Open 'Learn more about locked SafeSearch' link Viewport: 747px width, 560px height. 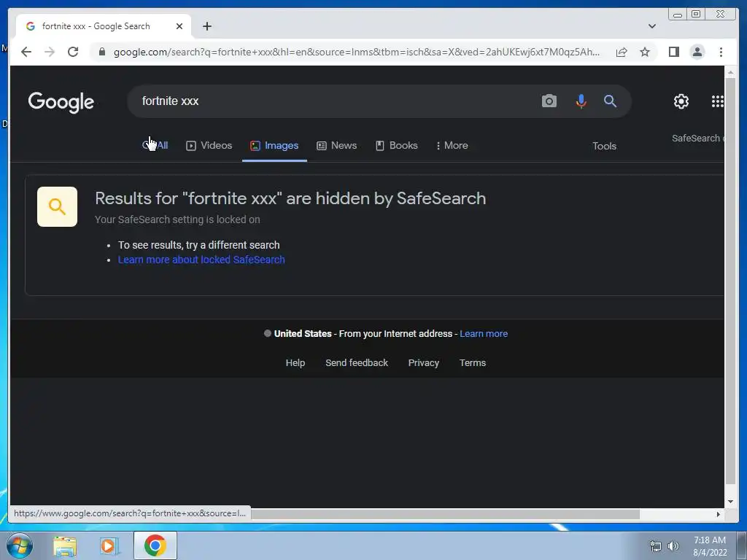coord(201,260)
